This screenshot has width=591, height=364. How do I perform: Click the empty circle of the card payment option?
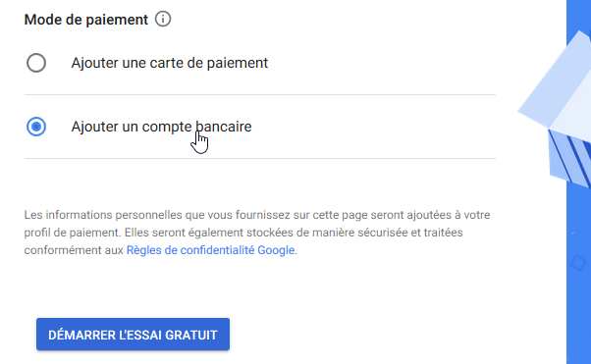(36, 63)
